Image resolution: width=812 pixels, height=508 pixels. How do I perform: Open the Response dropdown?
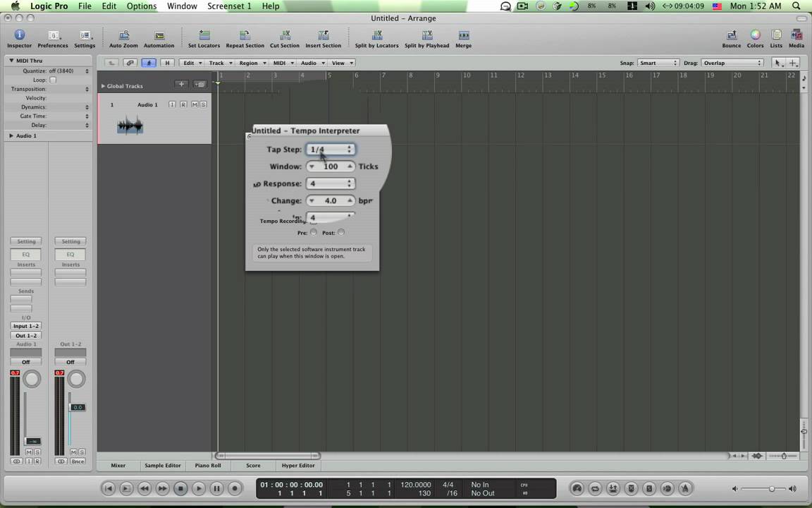tap(331, 183)
